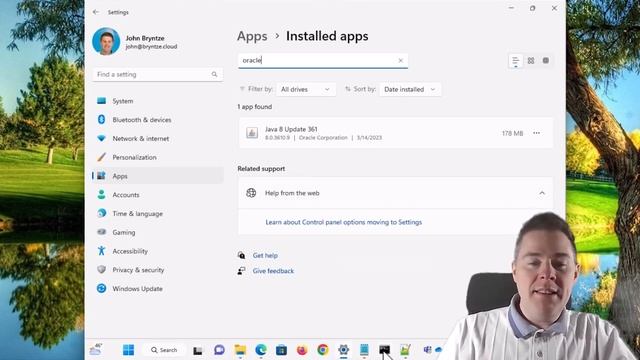Click the Apps breadcrumb link
The height and width of the screenshot is (360, 640).
tap(252, 36)
